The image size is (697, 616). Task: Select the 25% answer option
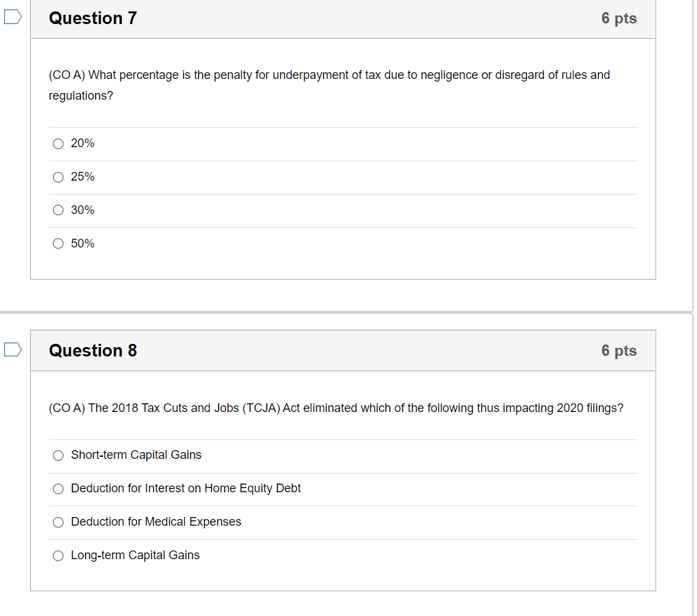pos(58,177)
